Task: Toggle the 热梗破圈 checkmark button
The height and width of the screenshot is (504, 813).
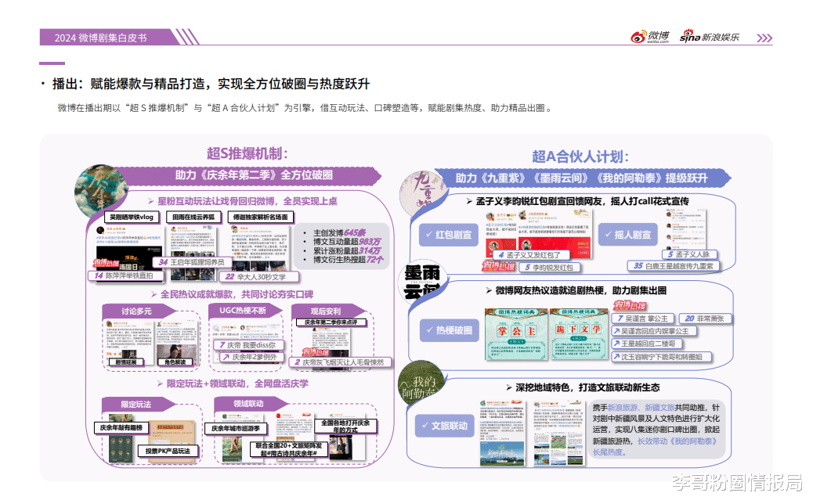Action: click(449, 330)
